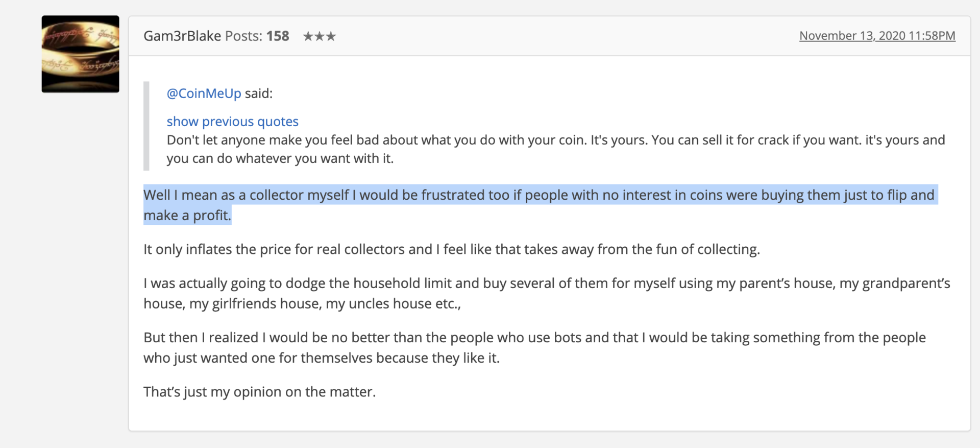Viewport: 980px width, 448px height.
Task: Click the paragraph starting "It only inflates"
Action: [x=451, y=249]
